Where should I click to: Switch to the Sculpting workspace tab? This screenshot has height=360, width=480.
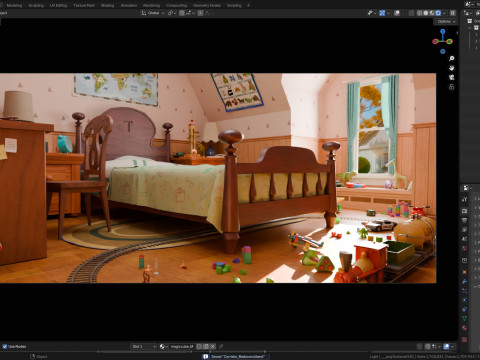pos(36,5)
